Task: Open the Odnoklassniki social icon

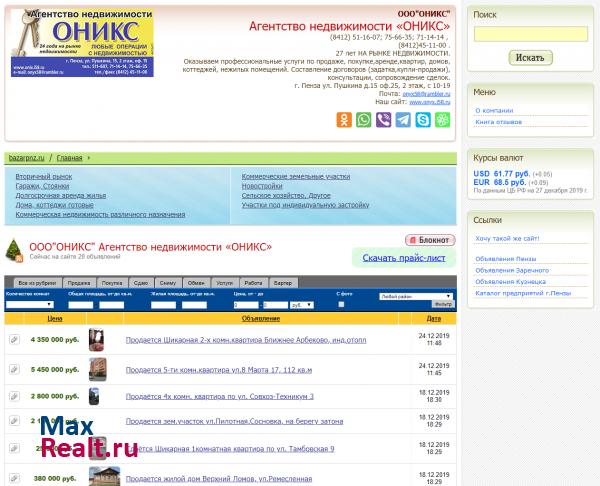Action: pos(344,120)
